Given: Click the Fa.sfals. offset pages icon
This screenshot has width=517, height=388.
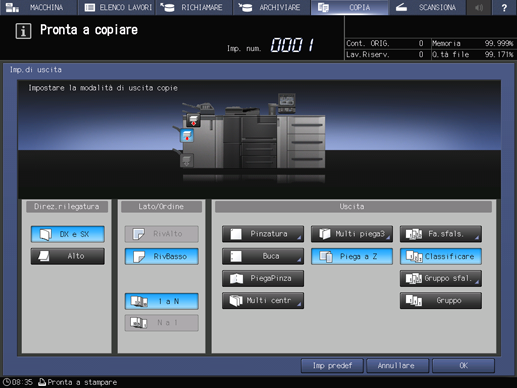Looking at the screenshot, I should click(x=414, y=234).
